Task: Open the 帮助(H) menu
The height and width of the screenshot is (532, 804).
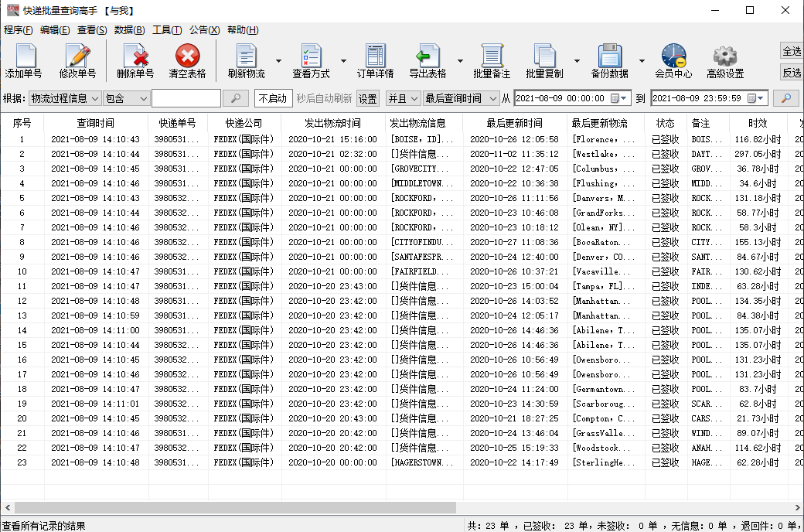Action: 243,29
